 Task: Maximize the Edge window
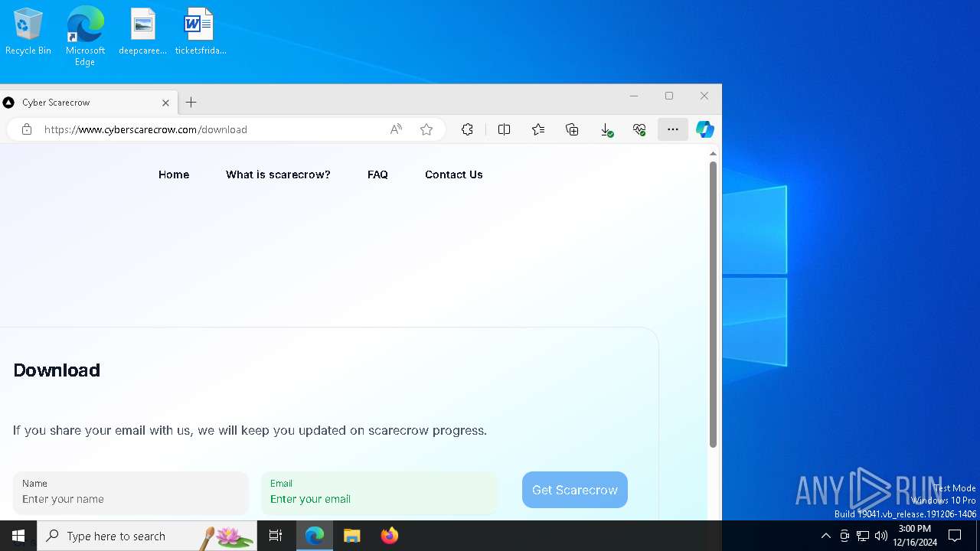point(669,96)
